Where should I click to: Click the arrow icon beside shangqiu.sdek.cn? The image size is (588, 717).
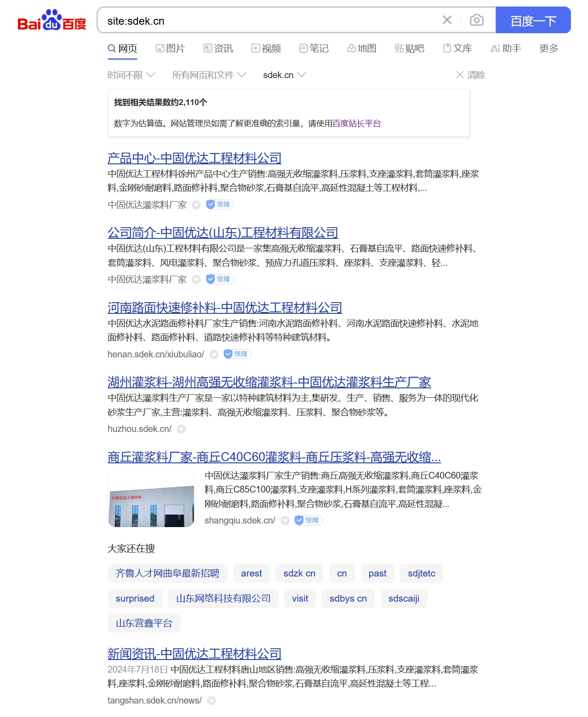click(x=285, y=521)
